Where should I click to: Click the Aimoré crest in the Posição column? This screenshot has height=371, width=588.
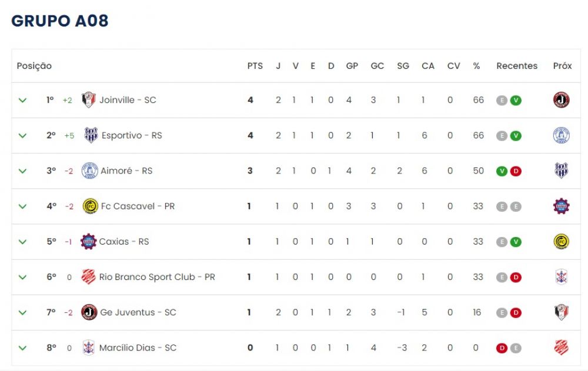[x=89, y=171]
